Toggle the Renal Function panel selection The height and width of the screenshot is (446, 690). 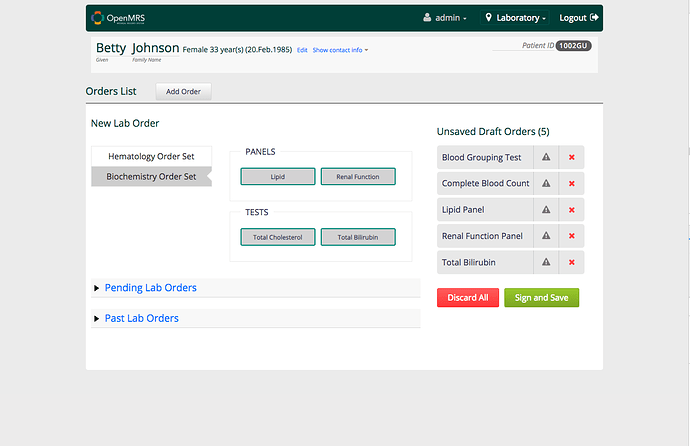[358, 176]
